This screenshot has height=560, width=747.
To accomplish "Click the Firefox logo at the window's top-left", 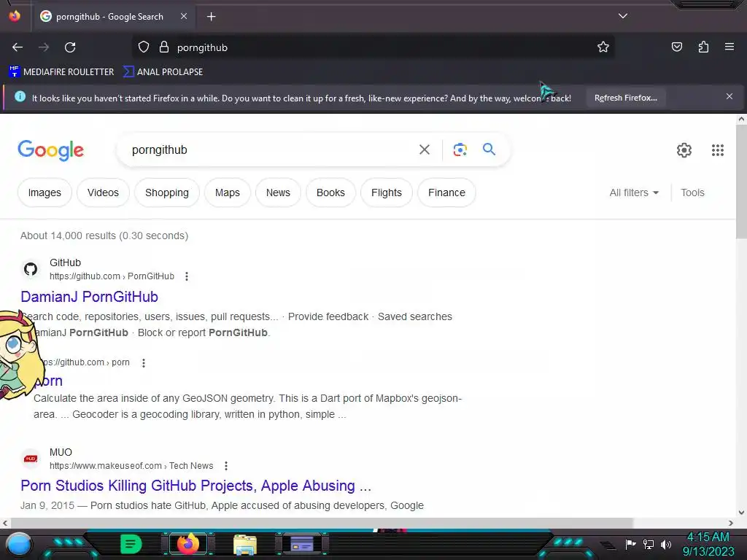I will tap(15, 16).
